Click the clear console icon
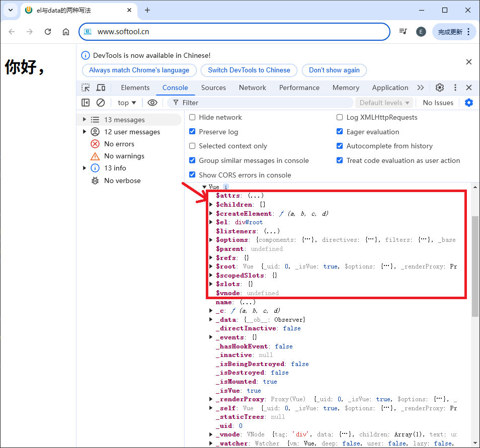This screenshot has height=448, width=480. click(101, 103)
